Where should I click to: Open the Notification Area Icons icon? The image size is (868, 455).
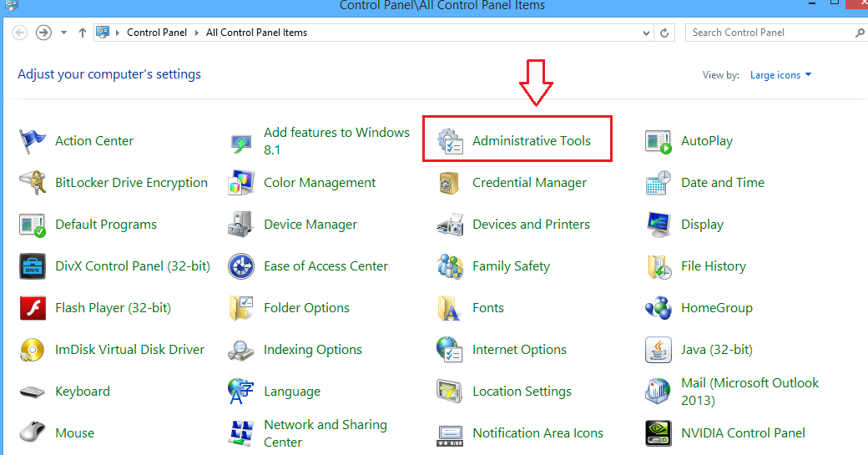[450, 436]
